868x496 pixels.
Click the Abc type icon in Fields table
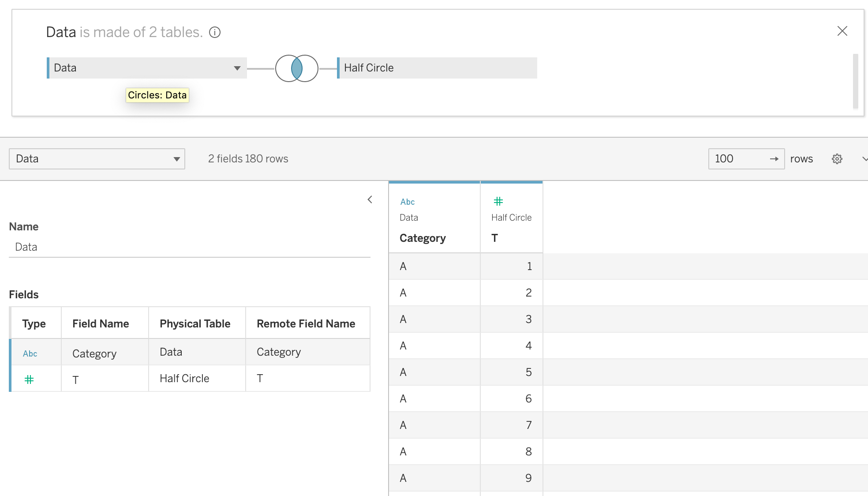pyautogui.click(x=30, y=353)
